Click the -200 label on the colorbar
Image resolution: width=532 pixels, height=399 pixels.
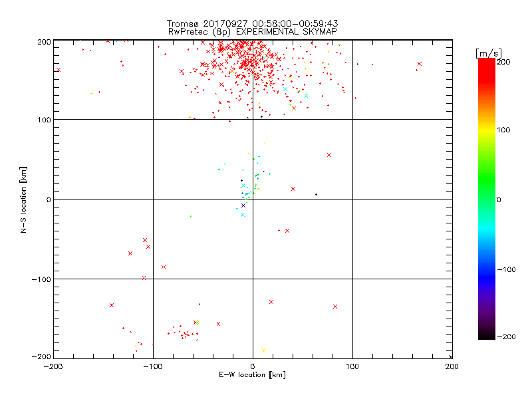tap(506, 336)
